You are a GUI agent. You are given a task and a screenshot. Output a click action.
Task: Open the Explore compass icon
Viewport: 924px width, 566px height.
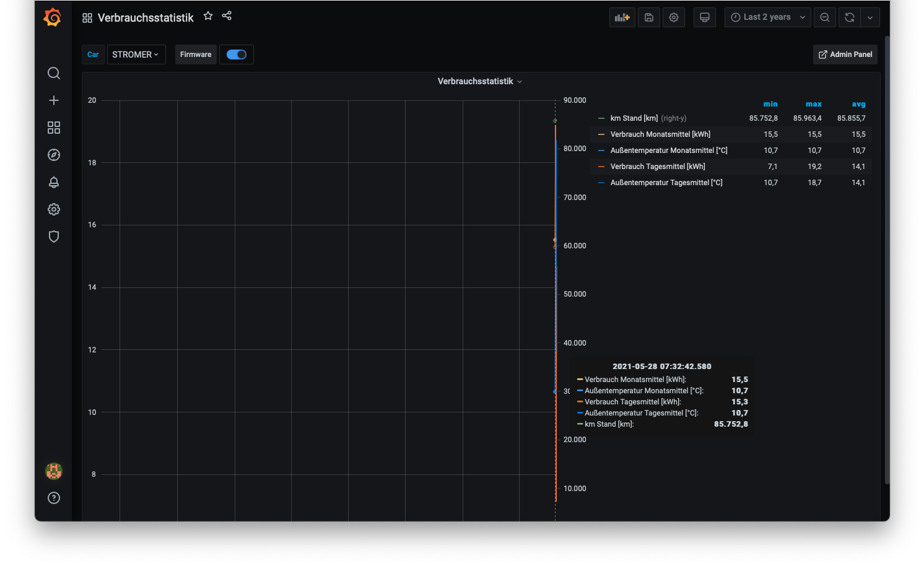[54, 155]
